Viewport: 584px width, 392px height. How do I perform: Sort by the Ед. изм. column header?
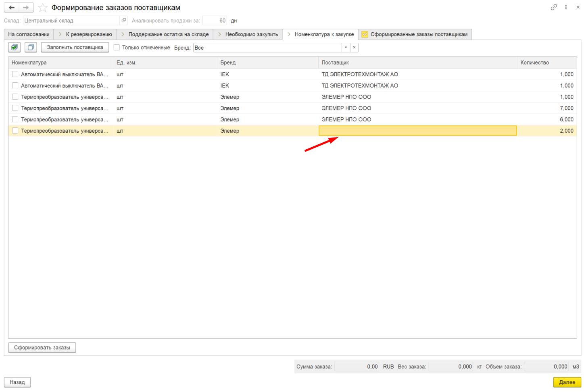pos(165,63)
